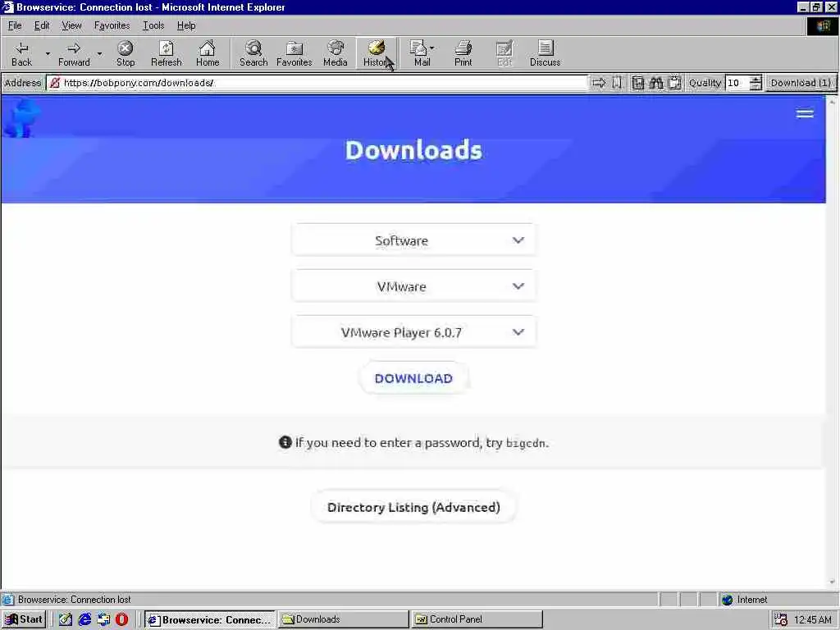Click the address bar URL field
Image resolution: width=840 pixels, height=630 pixels.
317,83
